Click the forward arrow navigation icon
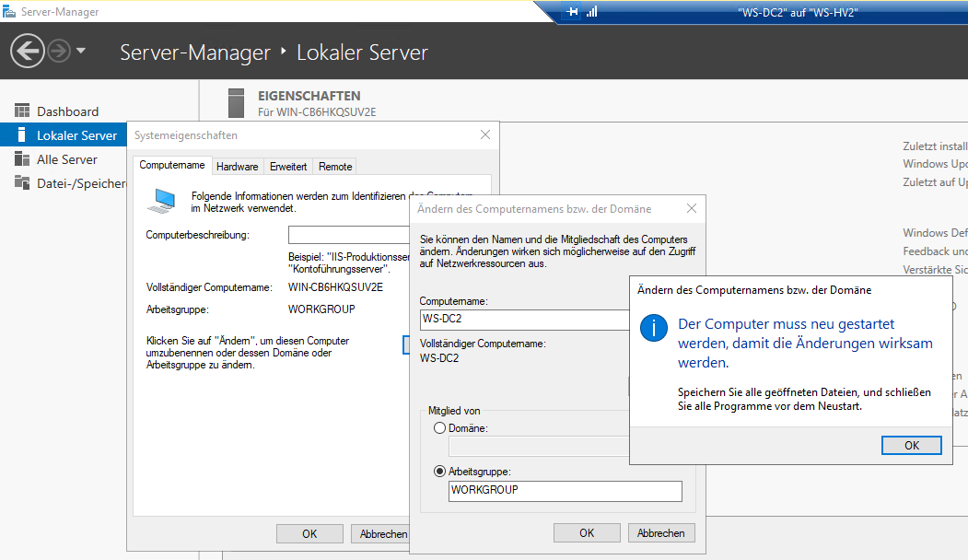 click(59, 51)
